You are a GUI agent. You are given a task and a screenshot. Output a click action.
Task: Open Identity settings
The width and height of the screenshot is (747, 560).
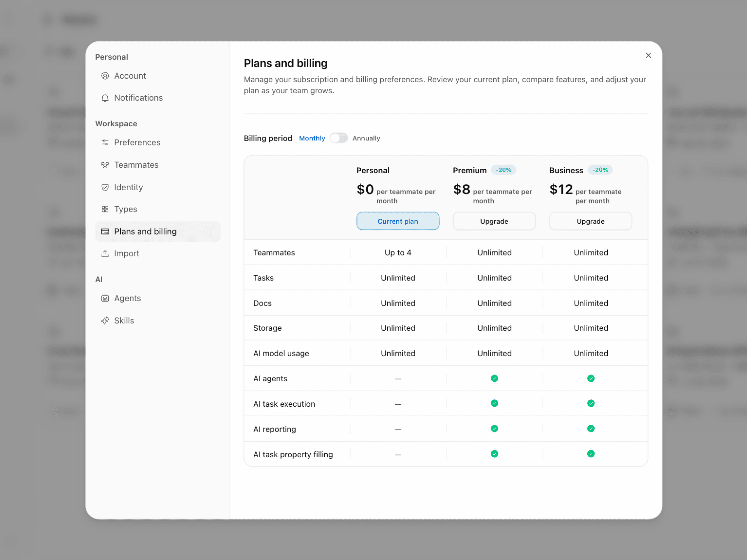[158, 187]
